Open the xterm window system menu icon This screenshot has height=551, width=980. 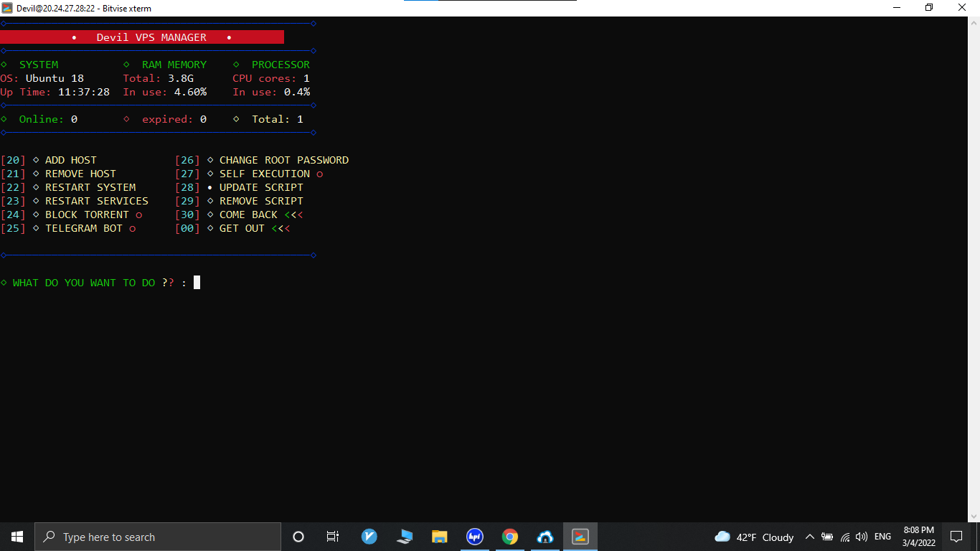point(7,8)
